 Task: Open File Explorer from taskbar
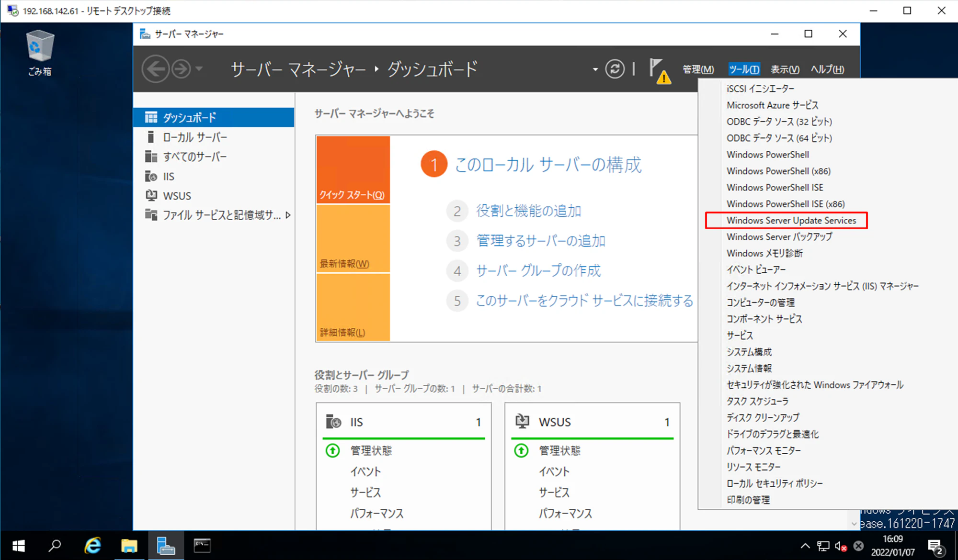click(129, 546)
